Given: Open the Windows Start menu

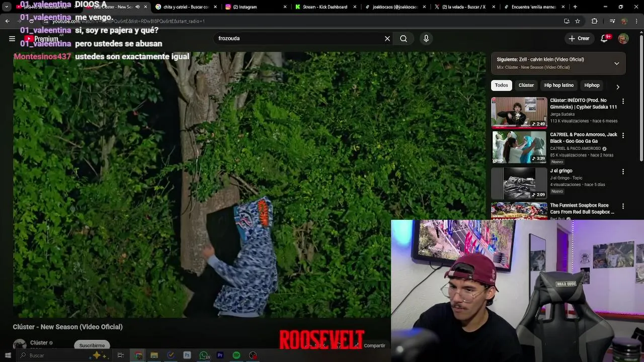Looking at the screenshot, I should 8,355.
